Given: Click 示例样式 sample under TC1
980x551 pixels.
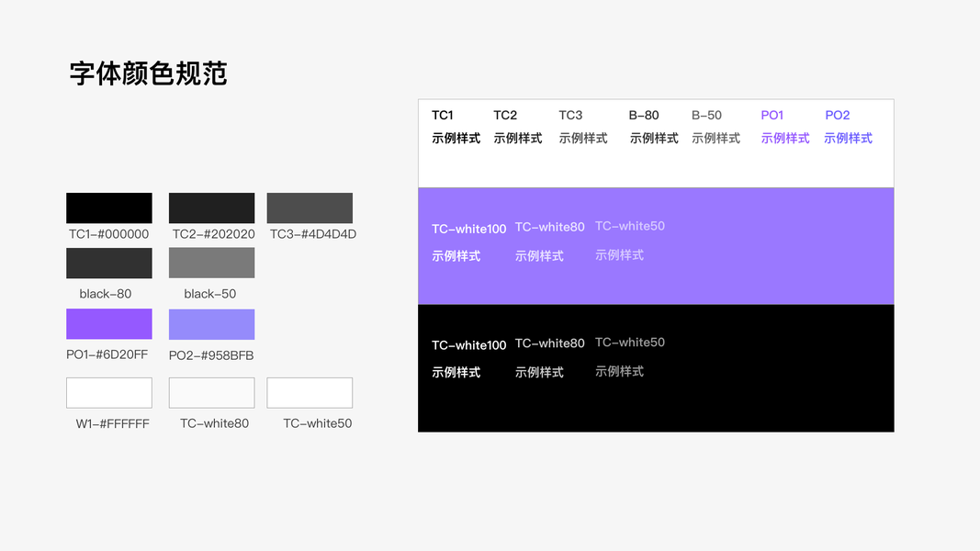Looking at the screenshot, I should click(x=456, y=138).
